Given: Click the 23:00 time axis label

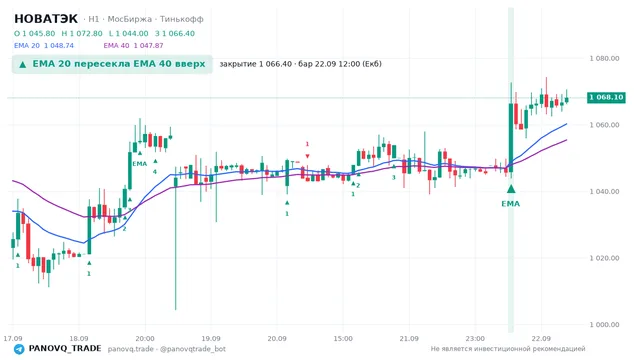Looking at the screenshot, I should click(475, 338).
